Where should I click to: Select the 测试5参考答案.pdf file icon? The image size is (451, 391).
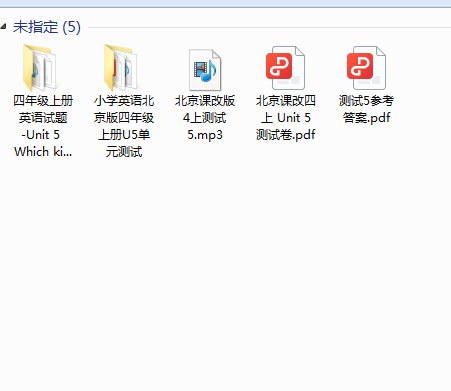click(366, 68)
